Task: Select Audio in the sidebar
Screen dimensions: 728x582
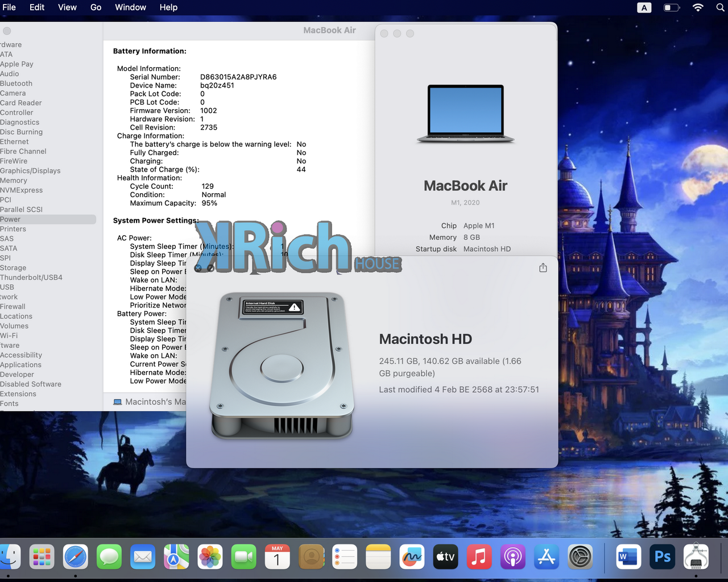Action: (10, 74)
